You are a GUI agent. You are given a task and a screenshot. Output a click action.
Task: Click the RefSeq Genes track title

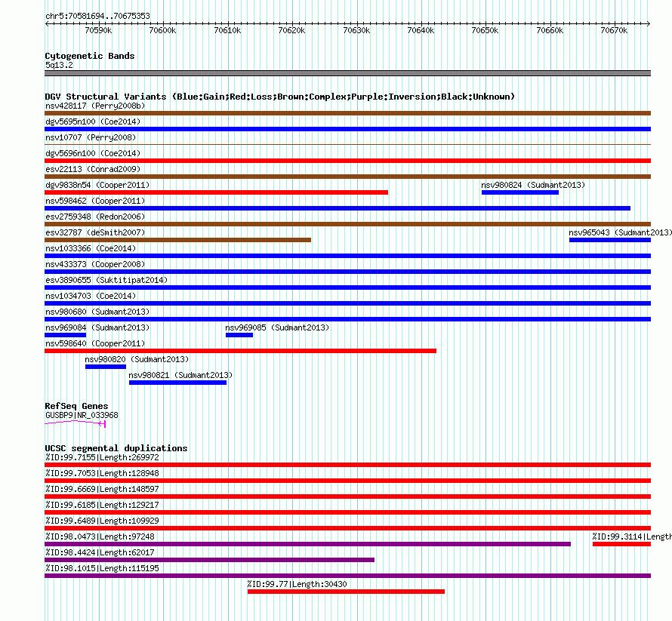click(x=76, y=406)
